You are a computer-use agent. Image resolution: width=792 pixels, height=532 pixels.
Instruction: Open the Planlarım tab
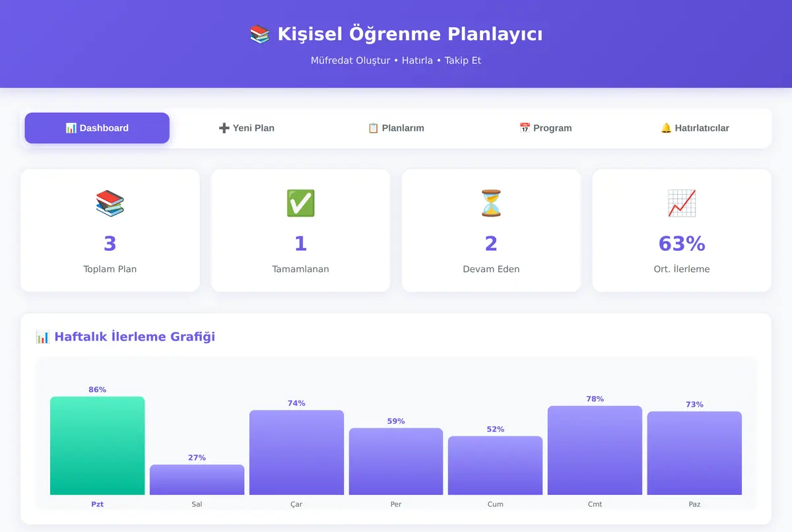pos(396,128)
